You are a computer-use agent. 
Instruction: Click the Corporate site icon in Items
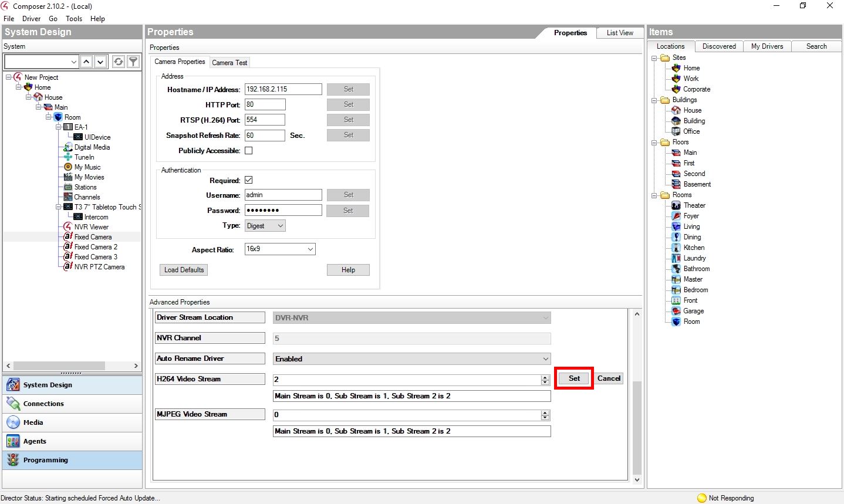(x=676, y=89)
